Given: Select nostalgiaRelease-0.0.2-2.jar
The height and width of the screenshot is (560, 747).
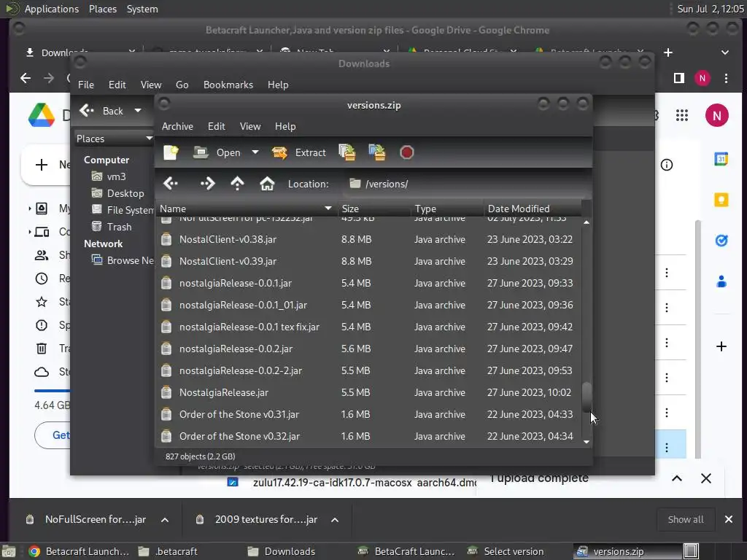Looking at the screenshot, I should (369, 370).
